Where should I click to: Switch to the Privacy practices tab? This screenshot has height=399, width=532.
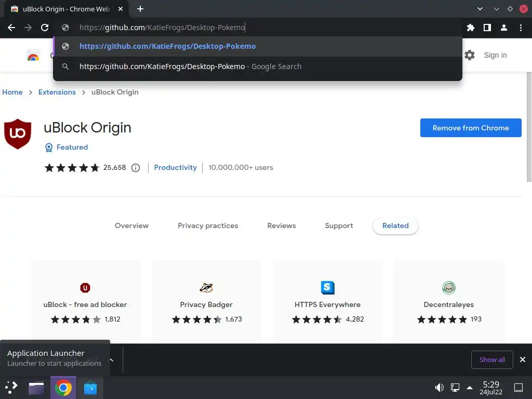pyautogui.click(x=208, y=225)
